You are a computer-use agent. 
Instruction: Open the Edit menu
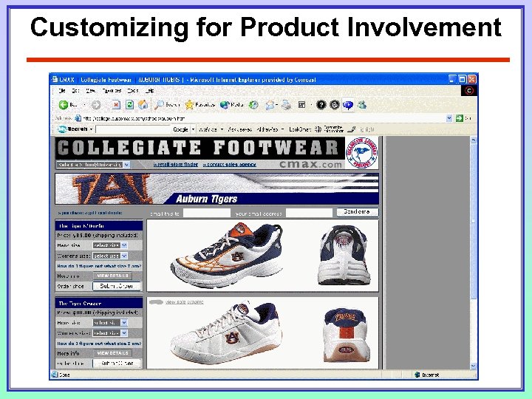[75, 91]
